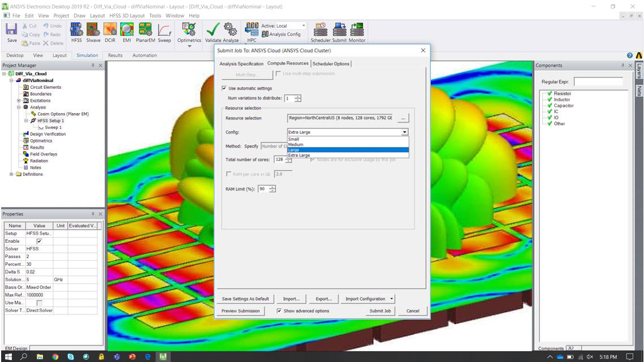The width and height of the screenshot is (644, 362).
Task: Open the help question mark icon
Action: point(630,55)
